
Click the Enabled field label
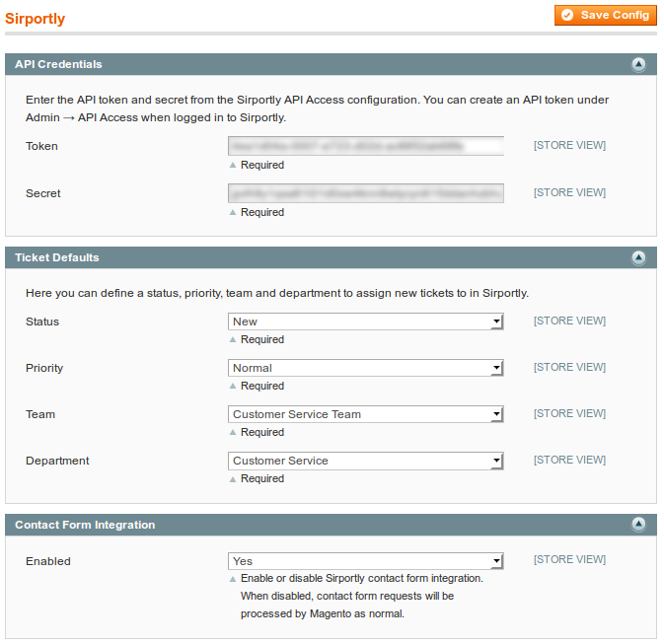click(48, 561)
